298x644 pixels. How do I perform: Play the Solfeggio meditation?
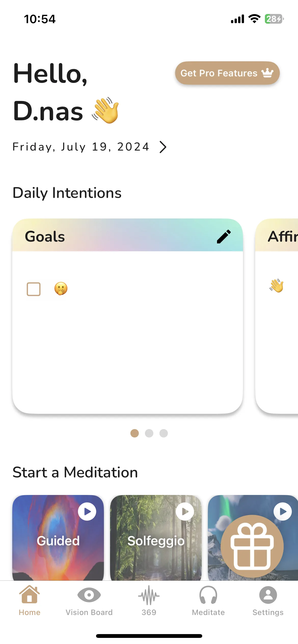185,511
